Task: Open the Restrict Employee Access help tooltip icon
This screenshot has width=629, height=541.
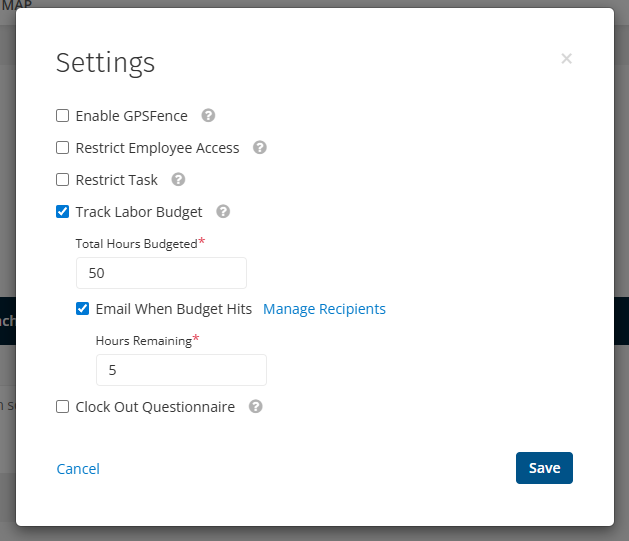Action: point(260,148)
